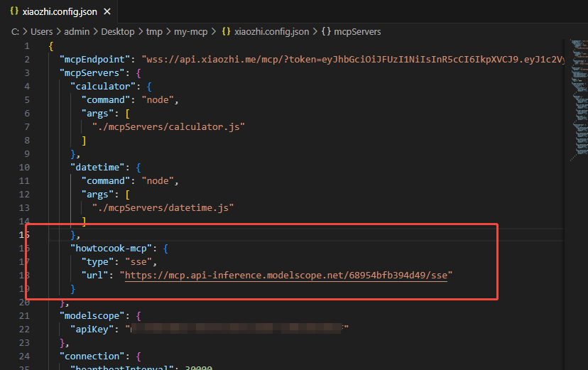
Task: Click the "calculator" key
Action: 103,87
